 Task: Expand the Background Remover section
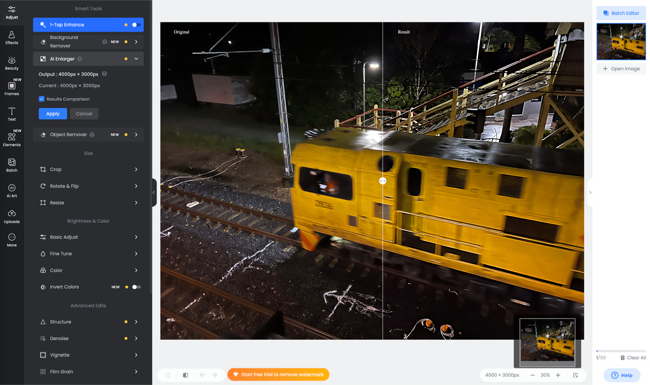136,42
